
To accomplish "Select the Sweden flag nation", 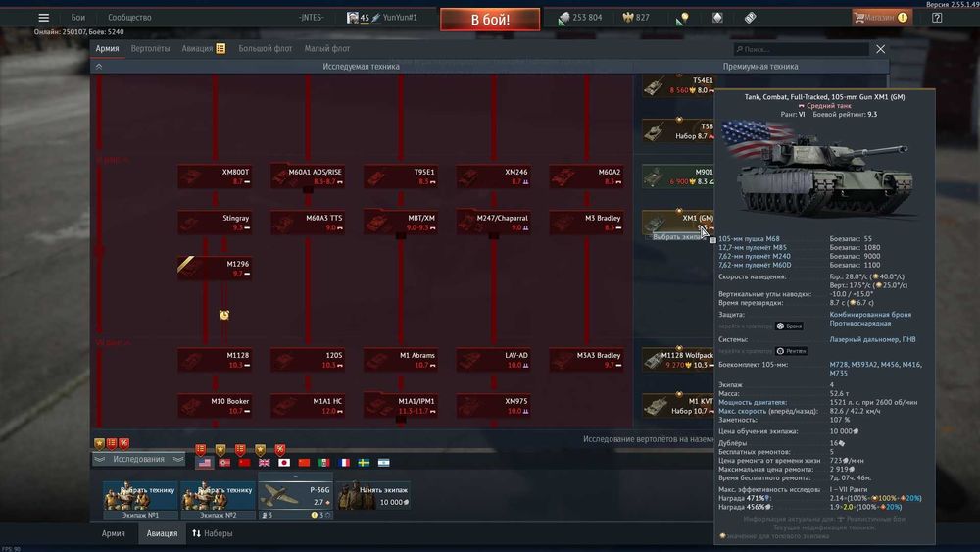I will tap(364, 463).
